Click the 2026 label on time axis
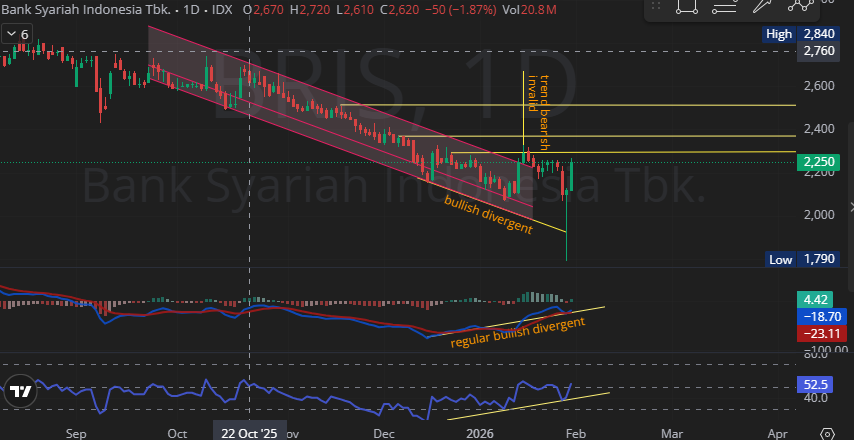854x440 pixels. [480, 433]
